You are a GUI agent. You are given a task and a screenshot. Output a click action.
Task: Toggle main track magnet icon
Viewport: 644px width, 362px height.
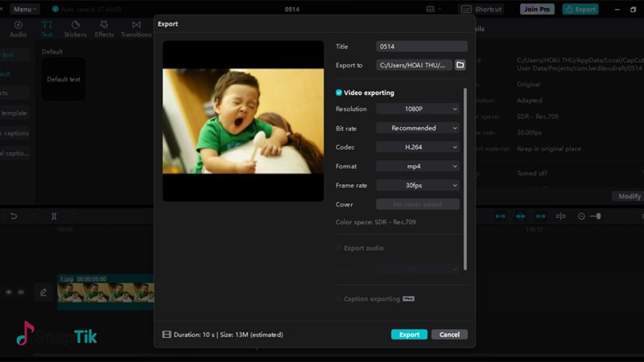[500, 216]
